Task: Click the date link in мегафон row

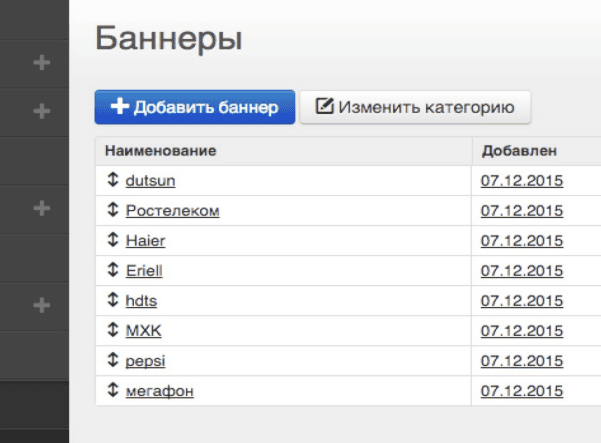Action: [x=522, y=391]
